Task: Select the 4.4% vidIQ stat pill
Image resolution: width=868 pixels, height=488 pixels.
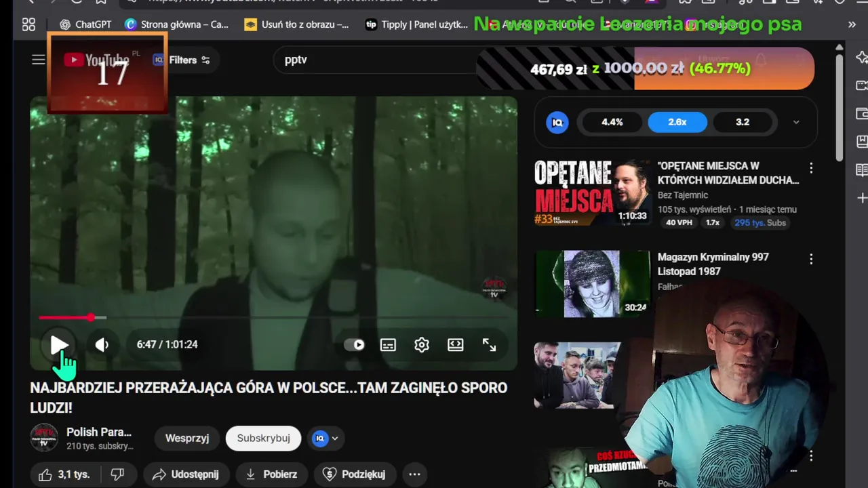Action: pyautogui.click(x=612, y=122)
